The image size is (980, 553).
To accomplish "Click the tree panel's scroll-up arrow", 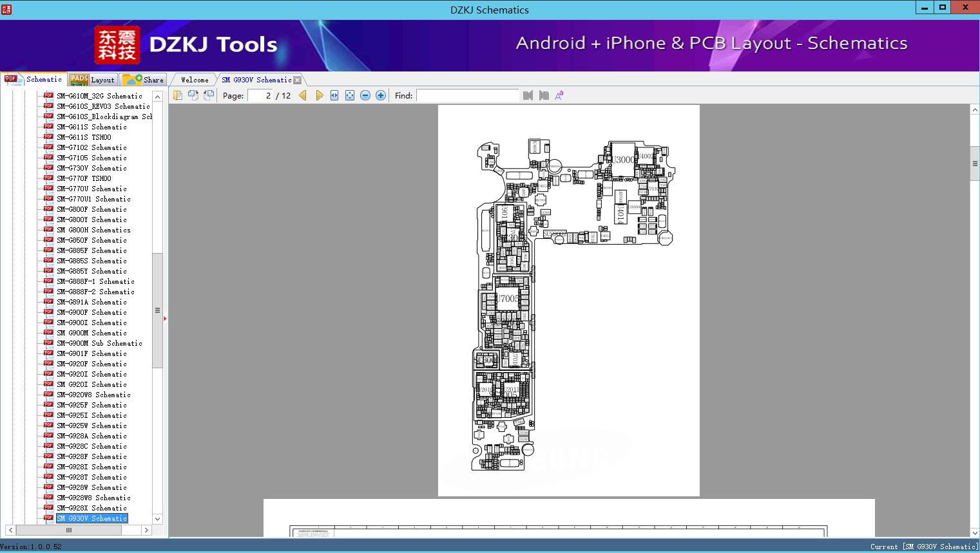I will point(157,95).
